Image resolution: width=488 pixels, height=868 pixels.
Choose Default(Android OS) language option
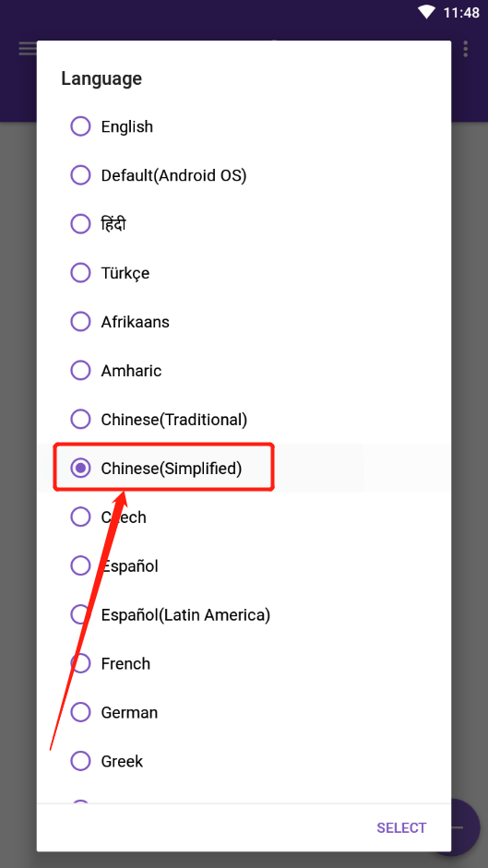point(244,175)
